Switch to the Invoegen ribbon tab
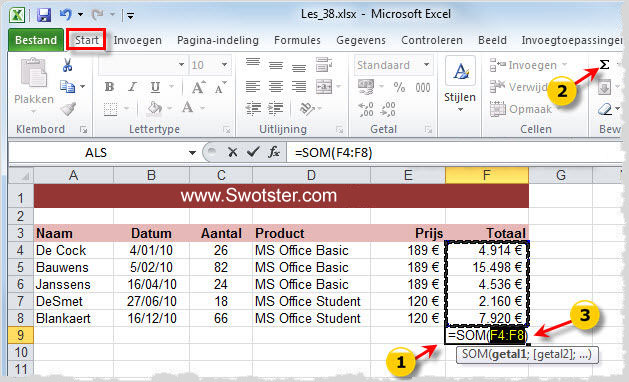 pos(138,40)
